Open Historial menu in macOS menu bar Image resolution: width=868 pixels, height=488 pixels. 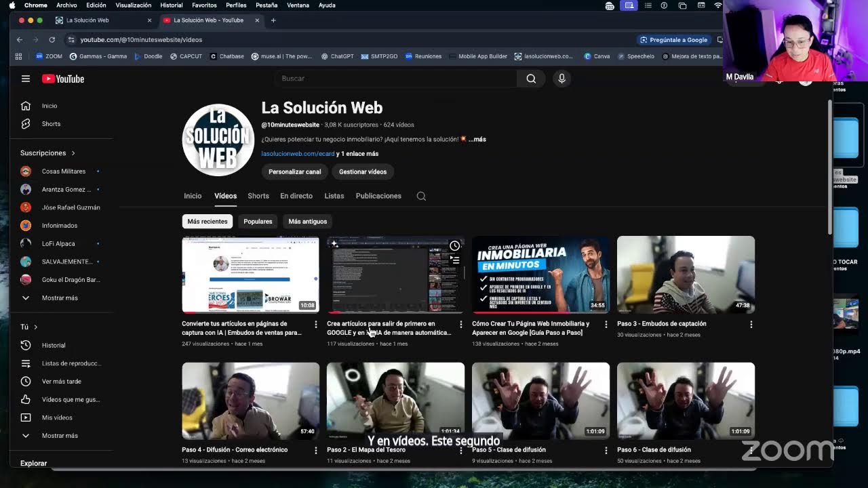[172, 5]
